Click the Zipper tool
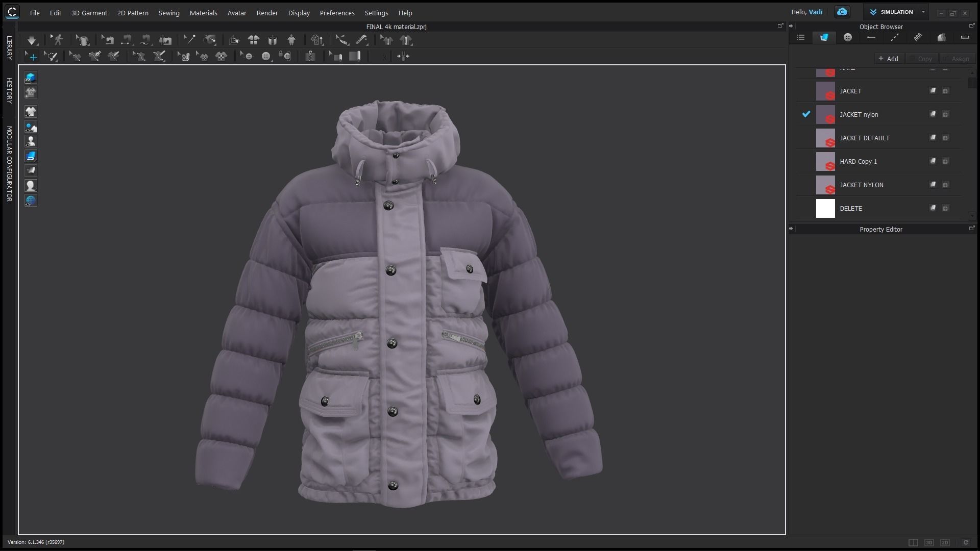Viewport: 980px width, 551px height. pyautogui.click(x=310, y=57)
